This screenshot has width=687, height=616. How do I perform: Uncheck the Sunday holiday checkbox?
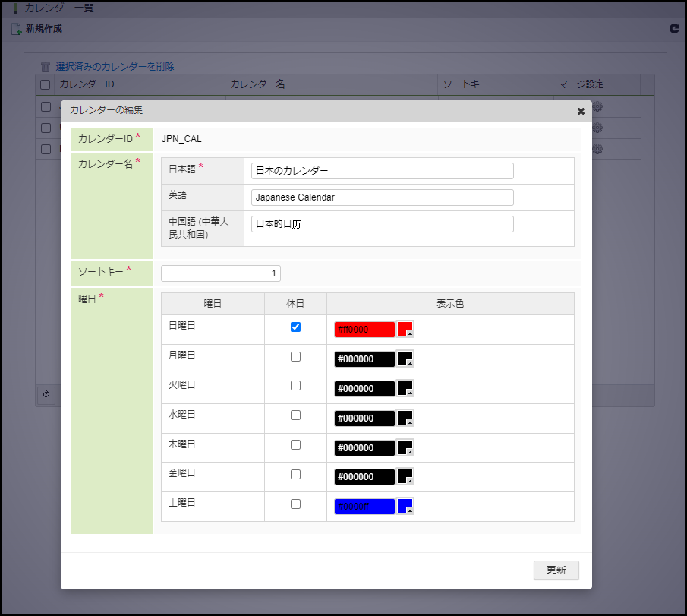point(295,327)
